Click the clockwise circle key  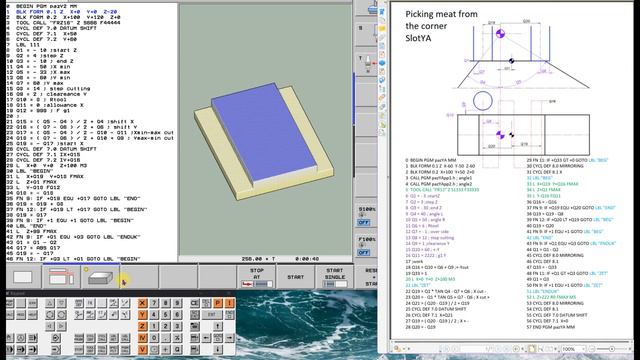click(62, 315)
